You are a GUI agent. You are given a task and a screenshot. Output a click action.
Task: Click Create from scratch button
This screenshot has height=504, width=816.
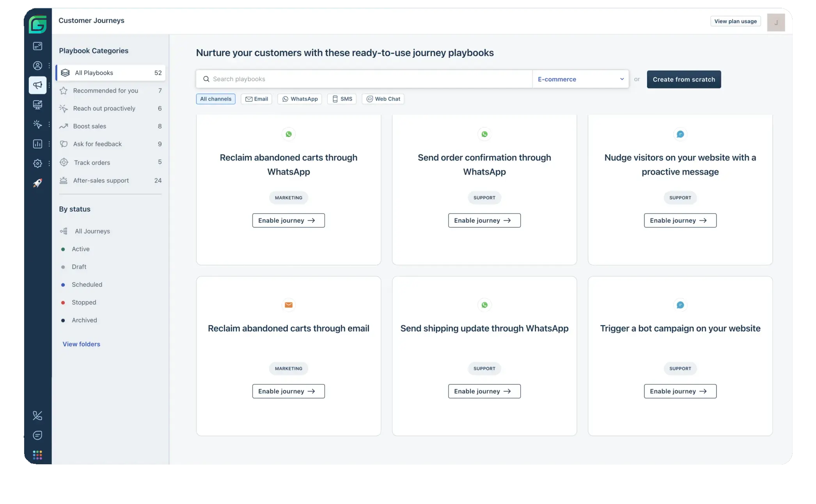point(684,80)
